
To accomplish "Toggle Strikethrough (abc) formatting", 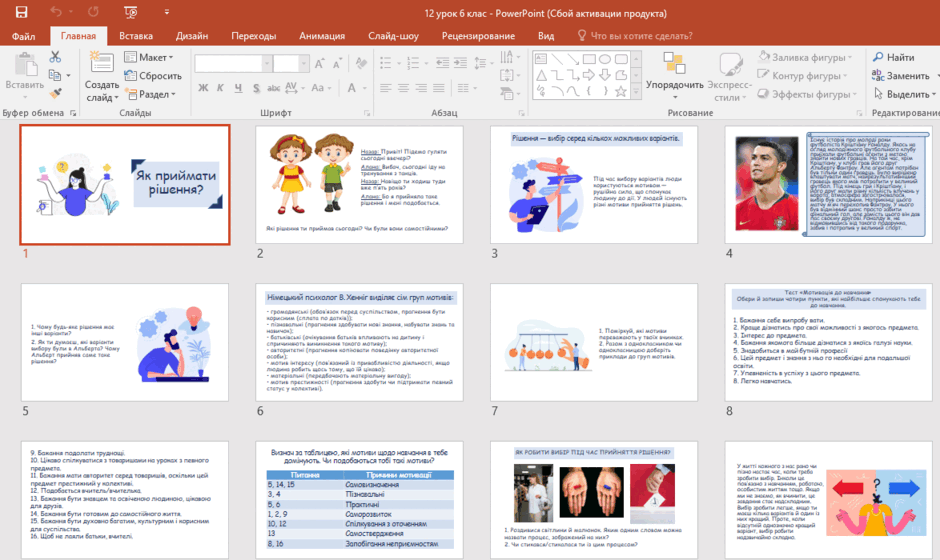I will click(273, 88).
